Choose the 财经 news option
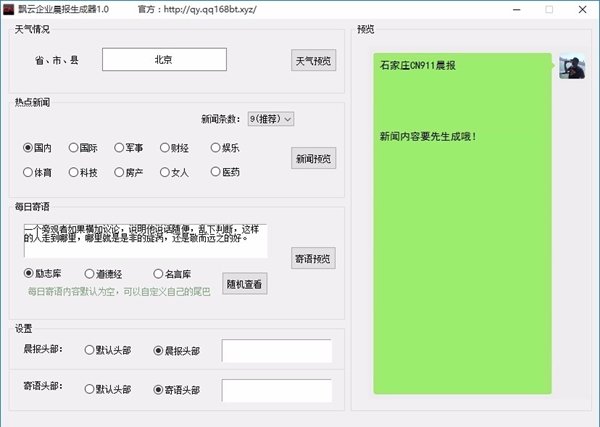This screenshot has width=600, height=427. point(174,148)
